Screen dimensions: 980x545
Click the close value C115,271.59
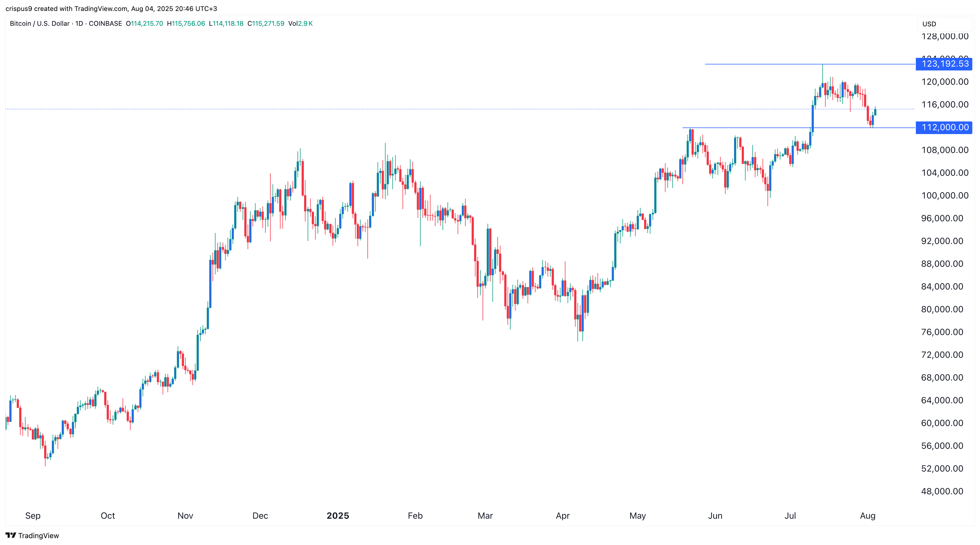coord(265,24)
